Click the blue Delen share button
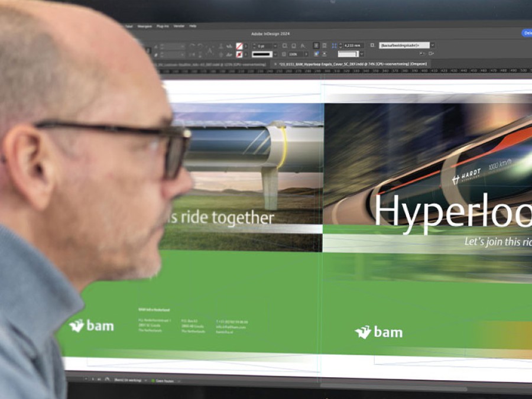 [527, 33]
